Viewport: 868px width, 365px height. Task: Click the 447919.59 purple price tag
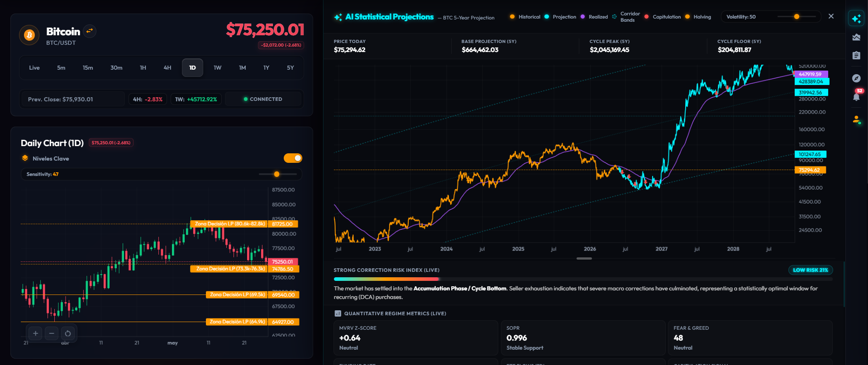811,74
